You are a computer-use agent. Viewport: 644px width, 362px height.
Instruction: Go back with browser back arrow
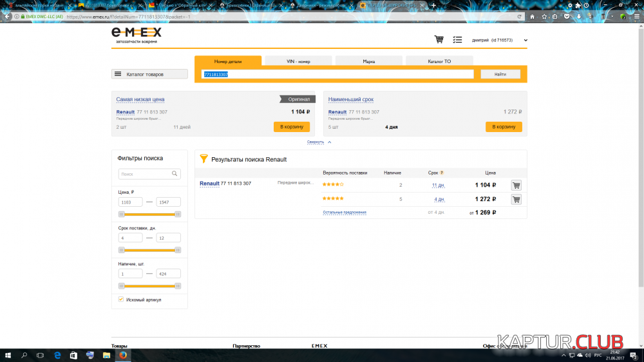[x=7, y=17]
